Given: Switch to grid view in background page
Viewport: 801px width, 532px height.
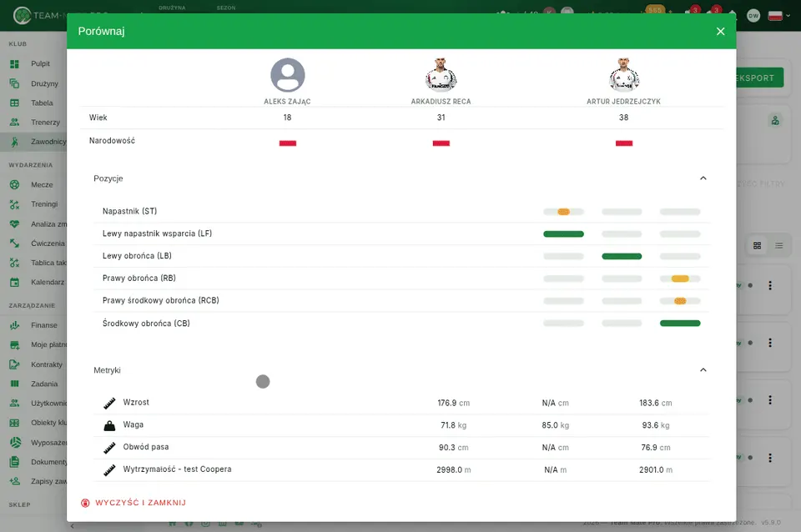Looking at the screenshot, I should (757, 246).
